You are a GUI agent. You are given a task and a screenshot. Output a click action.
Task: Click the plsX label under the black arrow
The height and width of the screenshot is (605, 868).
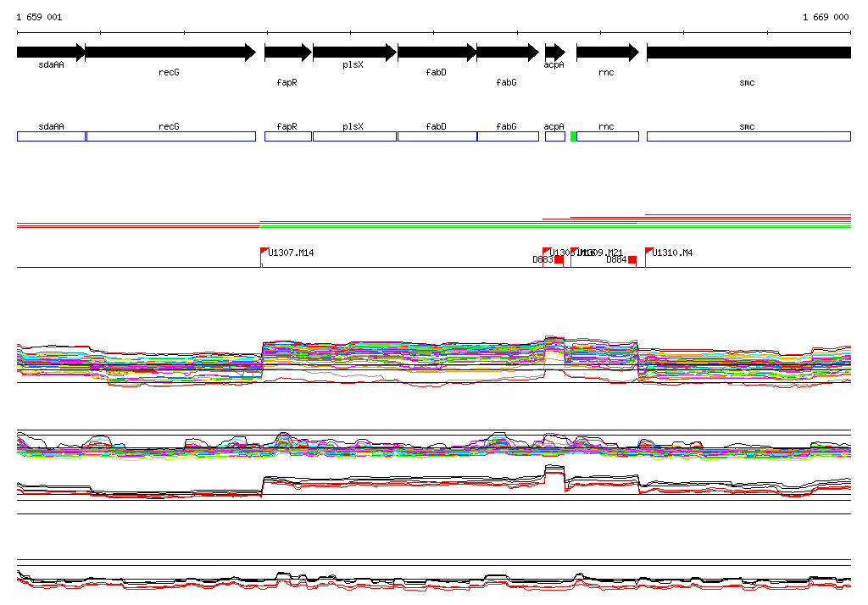coord(353,64)
